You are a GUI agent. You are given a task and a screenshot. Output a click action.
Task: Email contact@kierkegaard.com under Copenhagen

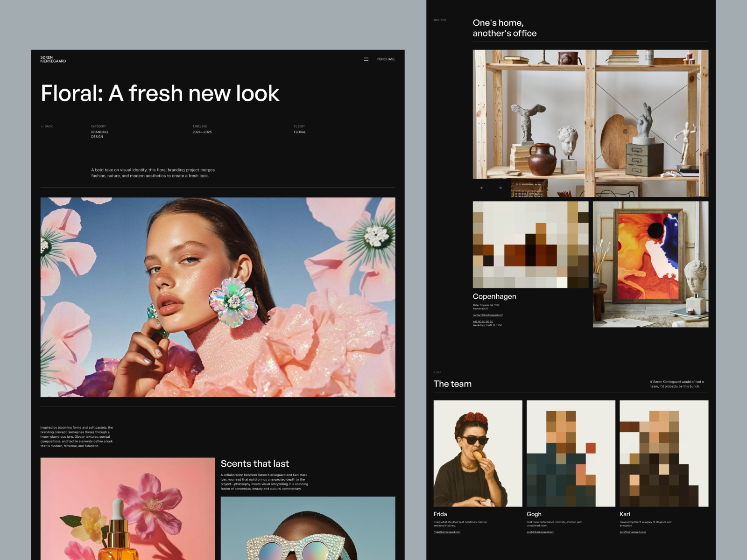pos(488,315)
